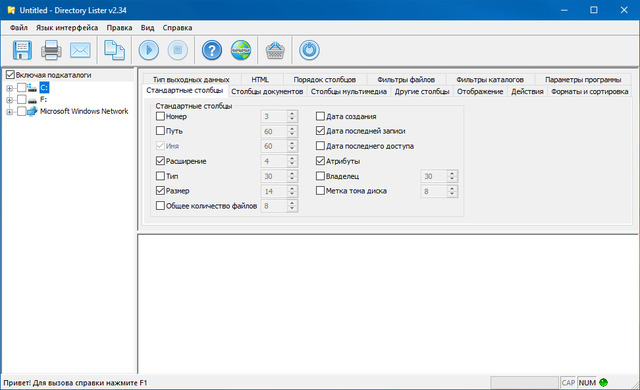Expand the C: drive tree node
The height and width of the screenshot is (390, 640).
click(x=9, y=88)
